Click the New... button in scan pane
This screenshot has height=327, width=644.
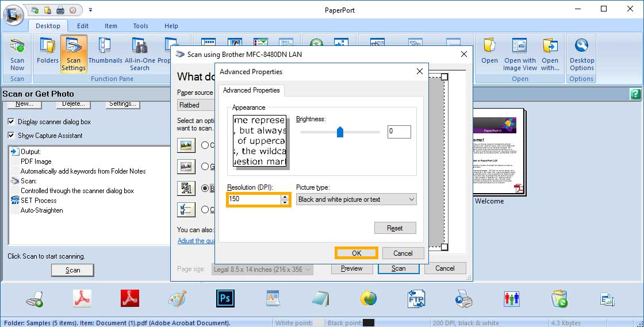[24, 104]
